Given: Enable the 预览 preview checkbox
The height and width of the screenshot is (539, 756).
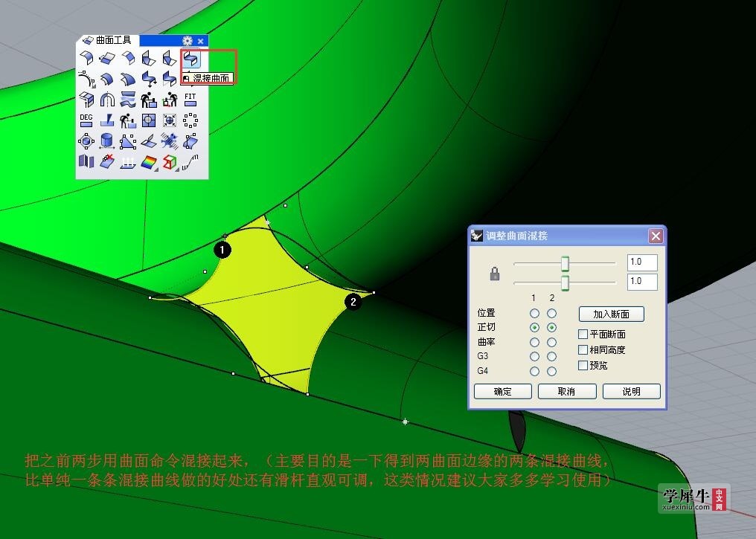Looking at the screenshot, I should coord(583,365).
